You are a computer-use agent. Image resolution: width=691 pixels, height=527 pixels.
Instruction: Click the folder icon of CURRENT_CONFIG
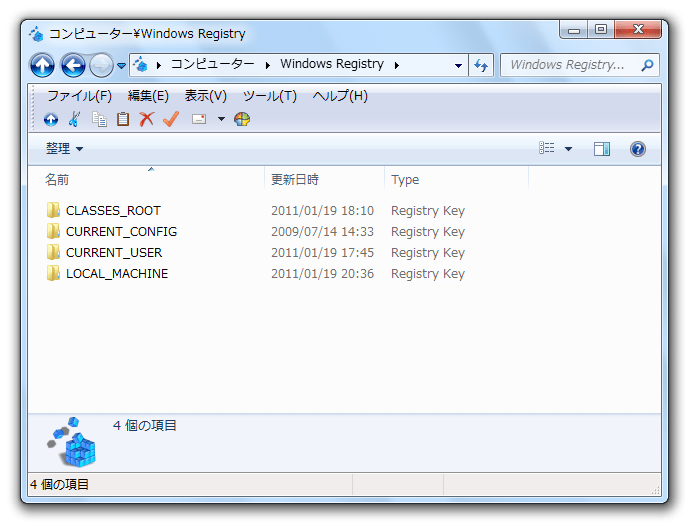click(x=53, y=231)
